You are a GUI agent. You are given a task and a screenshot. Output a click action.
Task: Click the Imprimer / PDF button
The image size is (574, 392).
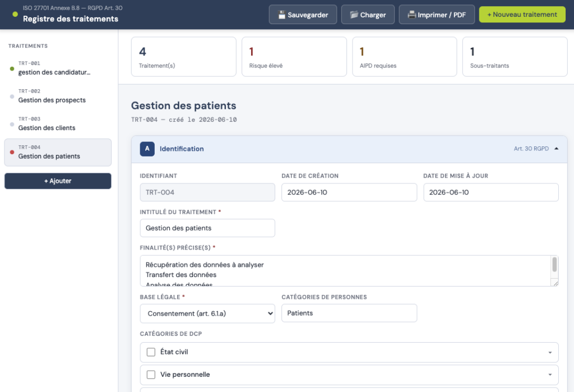coord(437,15)
